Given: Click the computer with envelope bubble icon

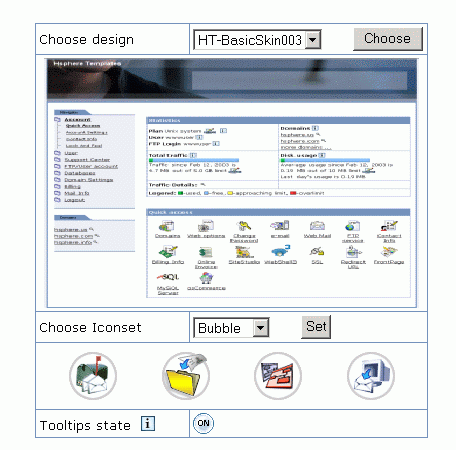Looking at the screenshot, I should click(x=371, y=376).
